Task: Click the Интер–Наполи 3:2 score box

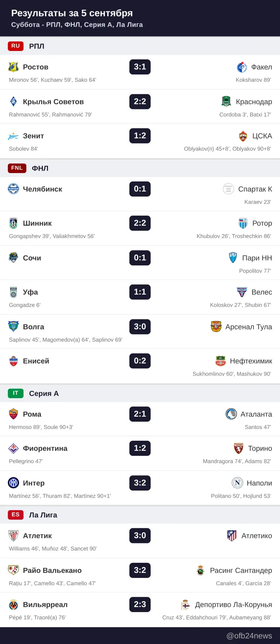Action: click(140, 483)
